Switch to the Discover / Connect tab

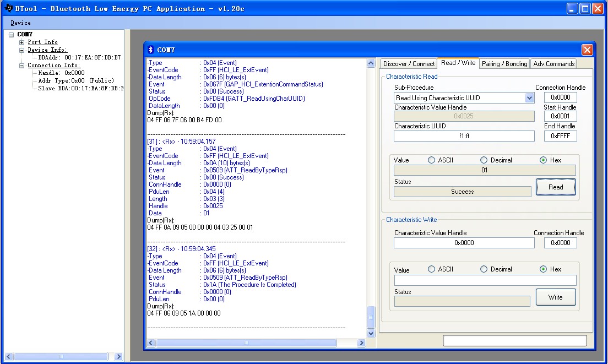pos(409,63)
